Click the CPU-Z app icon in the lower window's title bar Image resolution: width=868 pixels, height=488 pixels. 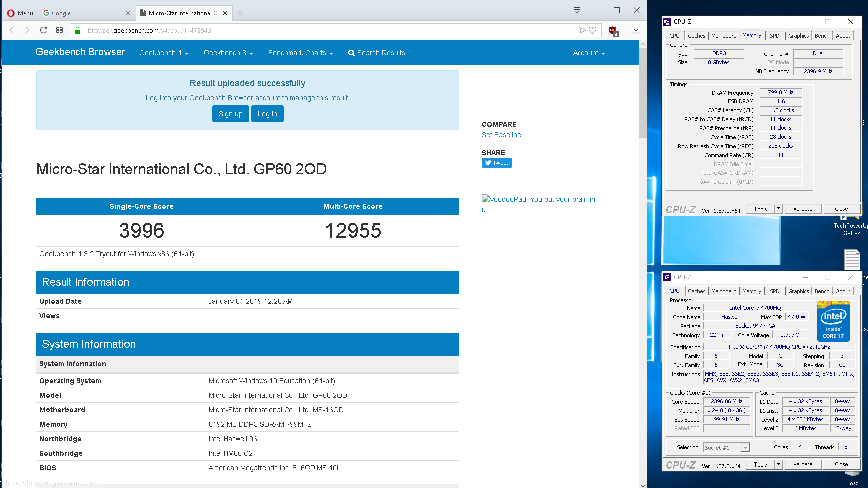coord(667,277)
